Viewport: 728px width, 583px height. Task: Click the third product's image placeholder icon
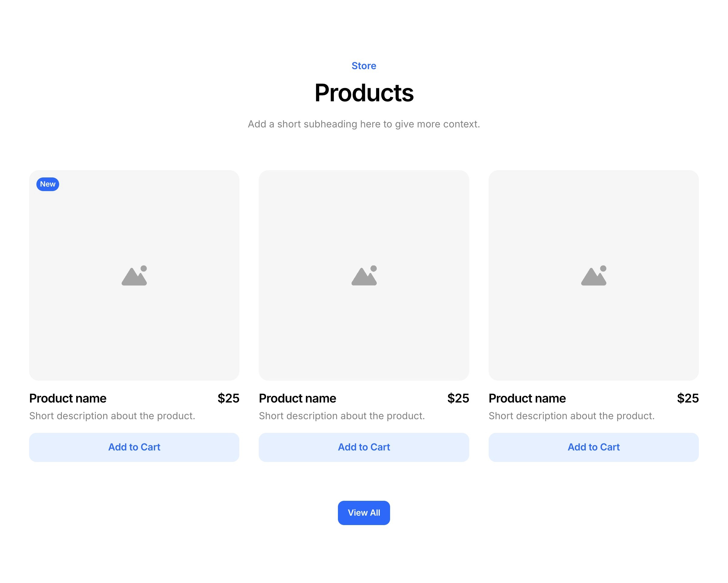tap(593, 276)
